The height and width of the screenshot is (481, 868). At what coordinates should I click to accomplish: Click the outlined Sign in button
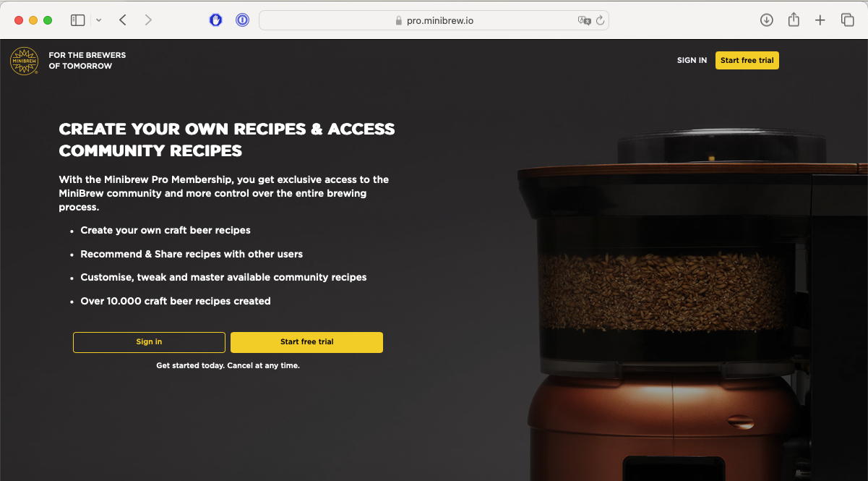point(149,342)
